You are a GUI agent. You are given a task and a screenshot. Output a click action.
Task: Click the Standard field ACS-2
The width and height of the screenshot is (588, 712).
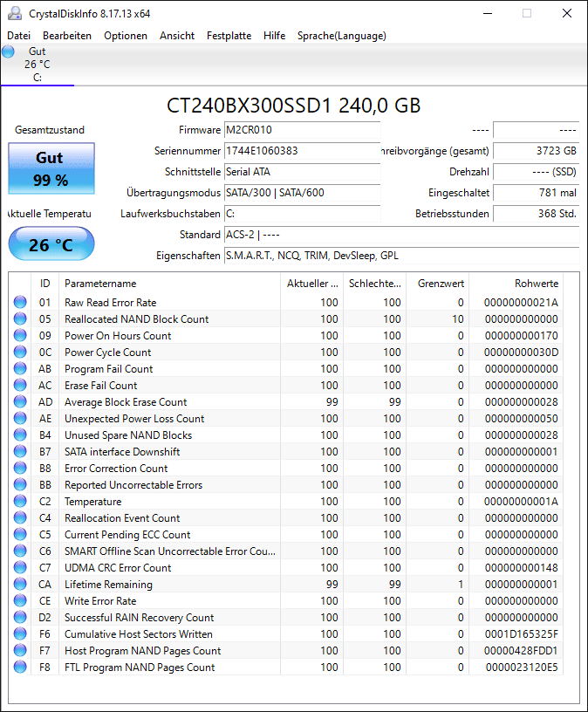(402, 235)
